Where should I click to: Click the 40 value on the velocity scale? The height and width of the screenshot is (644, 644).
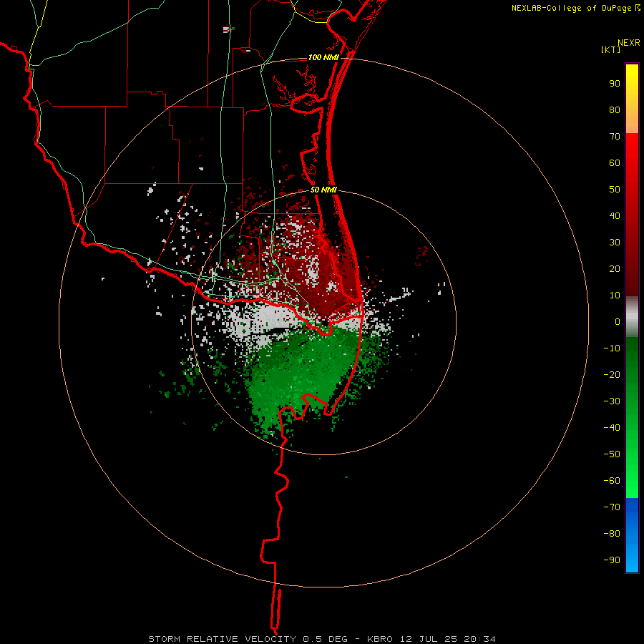615,215
